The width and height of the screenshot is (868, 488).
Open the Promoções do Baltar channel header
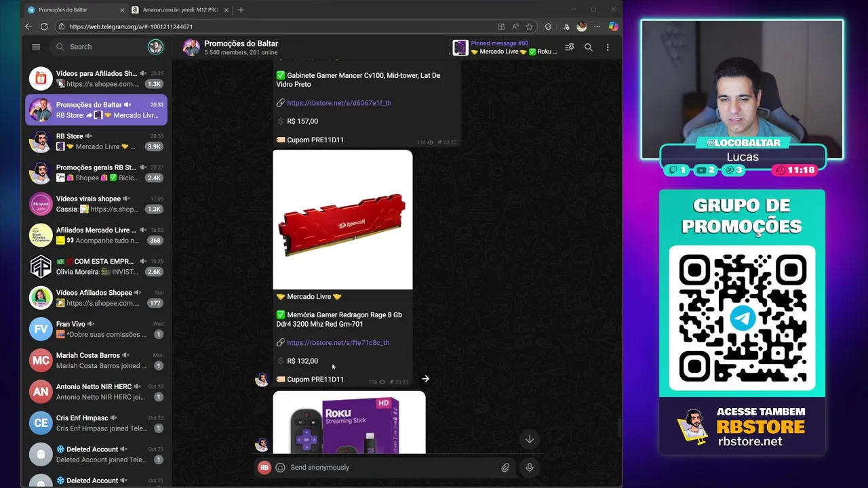(x=241, y=47)
